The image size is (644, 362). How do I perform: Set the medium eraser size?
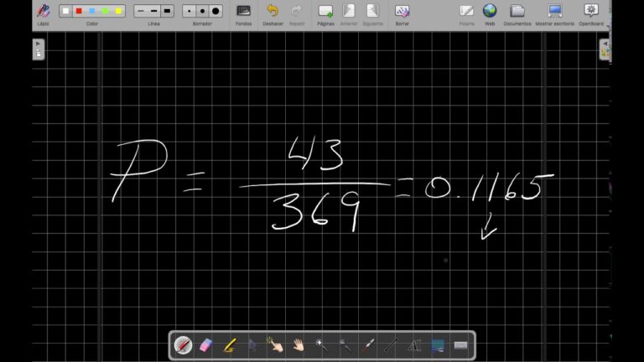pyautogui.click(x=202, y=11)
